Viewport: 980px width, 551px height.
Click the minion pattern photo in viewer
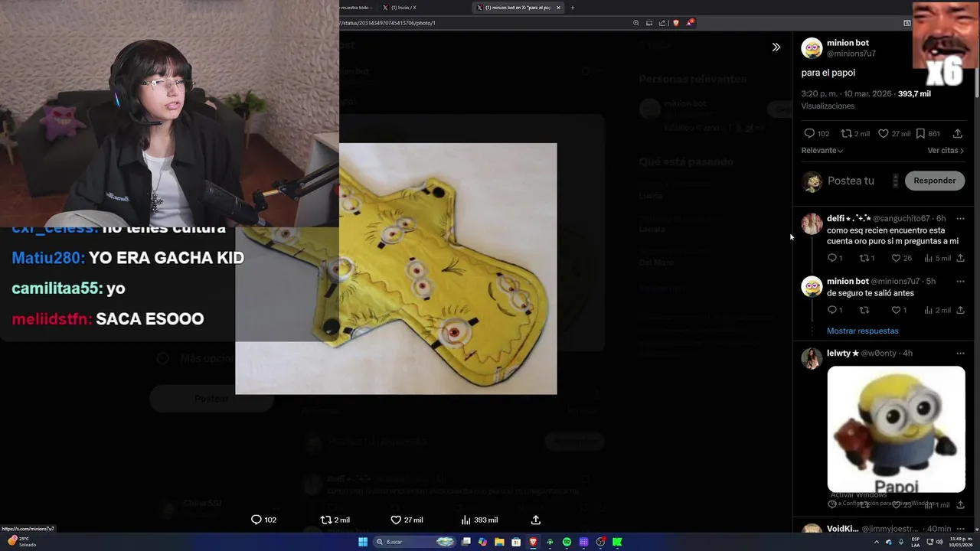(396, 269)
